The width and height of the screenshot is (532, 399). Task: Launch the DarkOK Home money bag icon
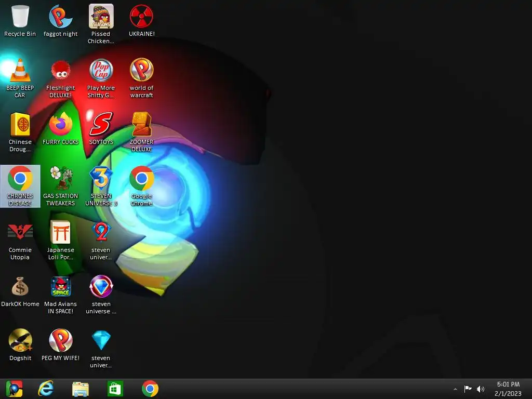[20, 286]
